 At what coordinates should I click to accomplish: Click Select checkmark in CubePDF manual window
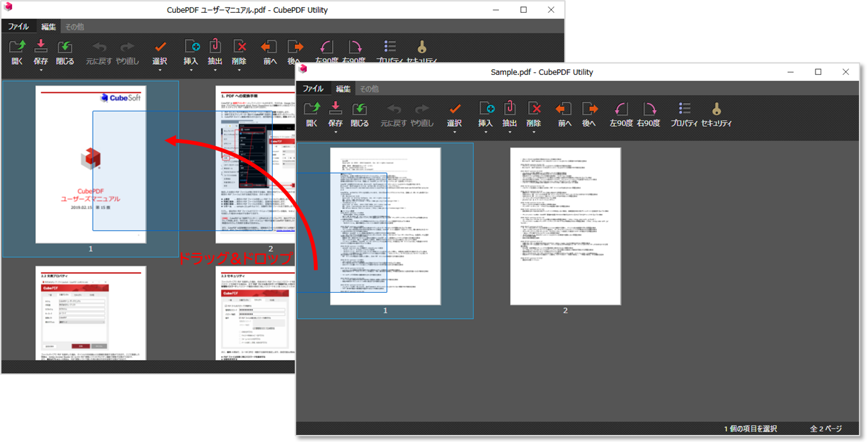click(160, 47)
